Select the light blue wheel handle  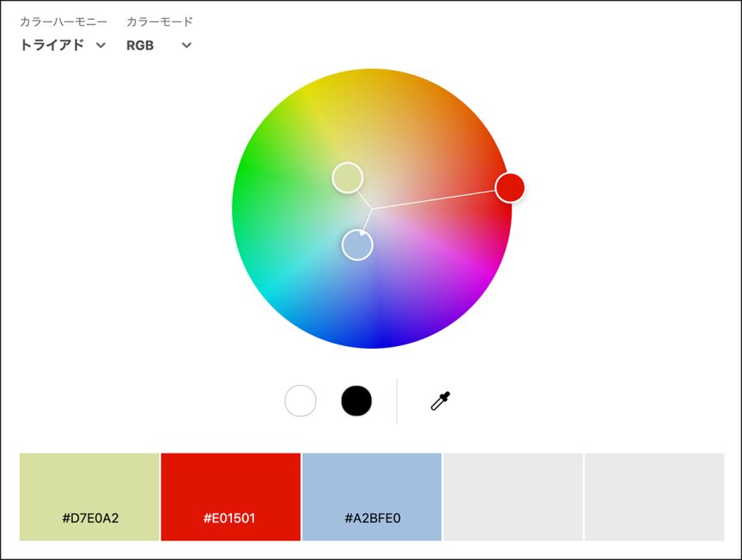(x=357, y=245)
